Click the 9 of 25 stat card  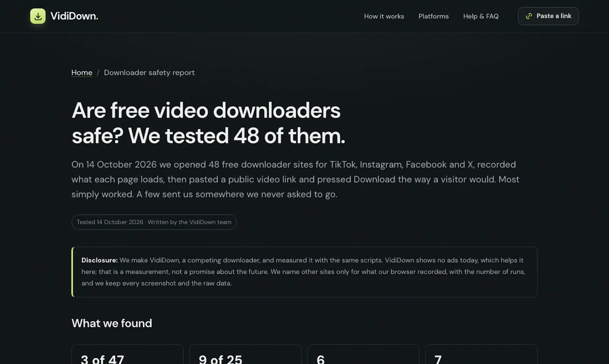tap(246, 354)
